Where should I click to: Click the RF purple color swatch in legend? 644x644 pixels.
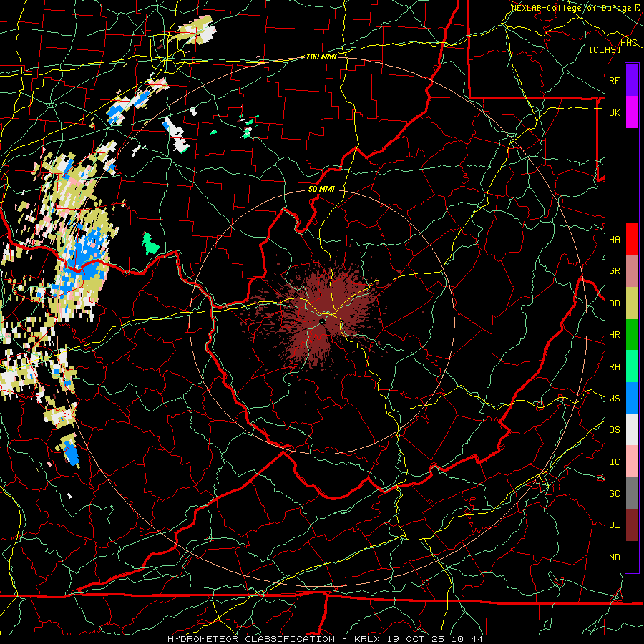pyautogui.click(x=632, y=80)
